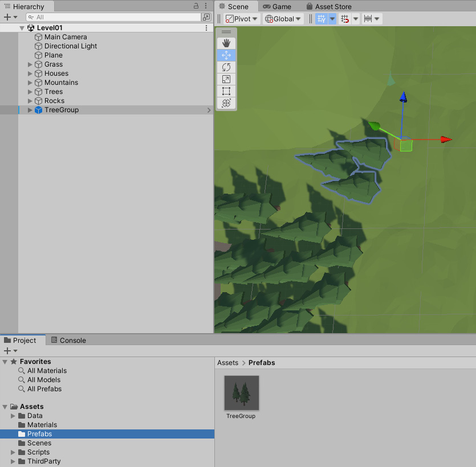The width and height of the screenshot is (476, 467).
Task: Open the Pivot handle position dropdown
Action: click(x=242, y=19)
